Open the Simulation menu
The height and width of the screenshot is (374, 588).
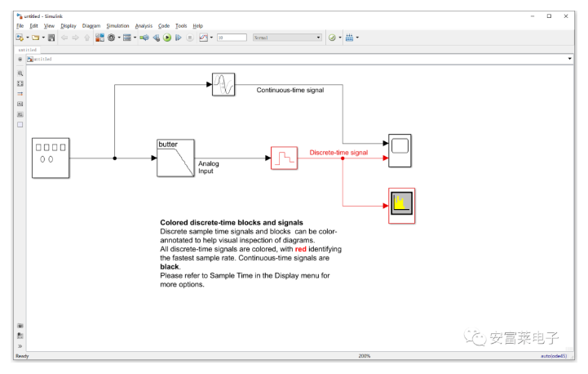[117, 26]
